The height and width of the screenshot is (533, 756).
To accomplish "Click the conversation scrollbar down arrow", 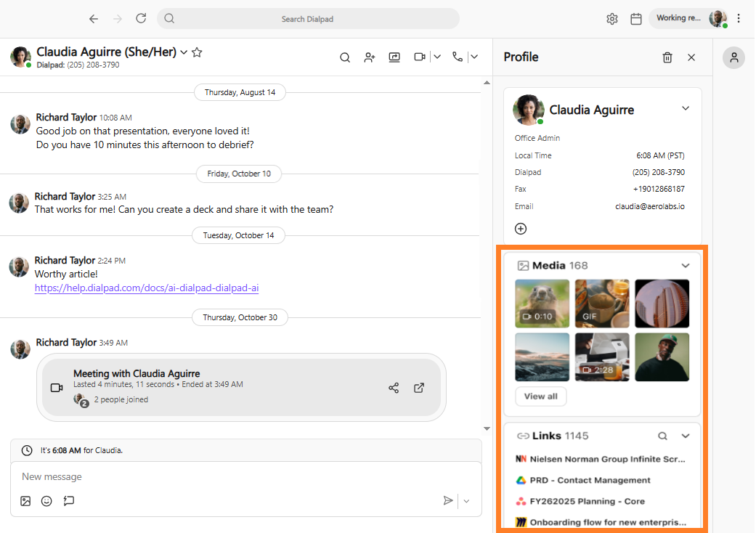I will click(487, 428).
